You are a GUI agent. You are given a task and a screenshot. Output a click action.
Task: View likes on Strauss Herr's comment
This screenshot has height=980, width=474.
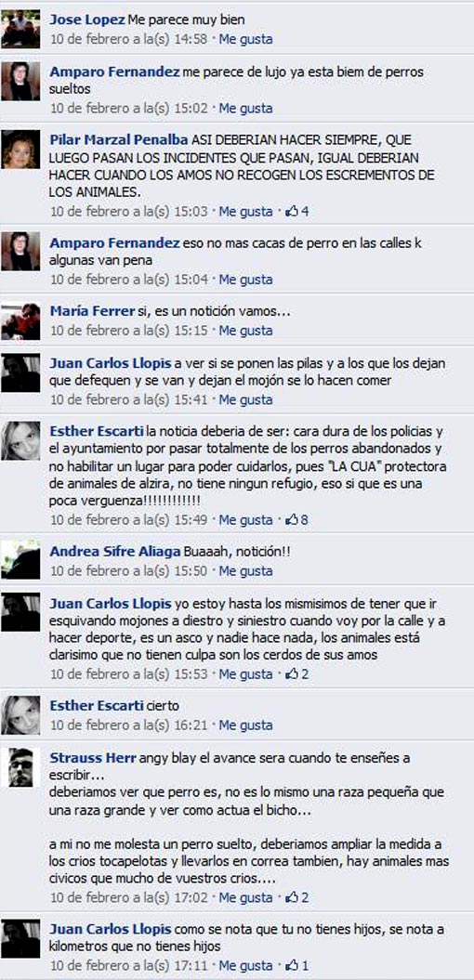(x=297, y=897)
